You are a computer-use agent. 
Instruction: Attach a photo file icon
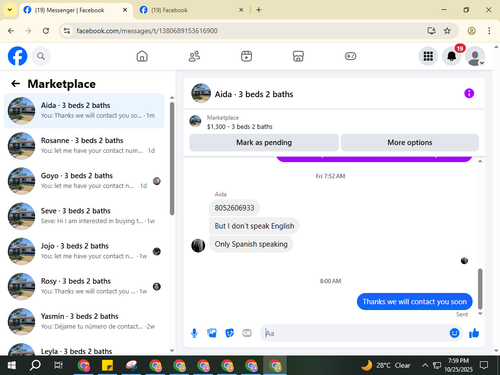point(212,333)
